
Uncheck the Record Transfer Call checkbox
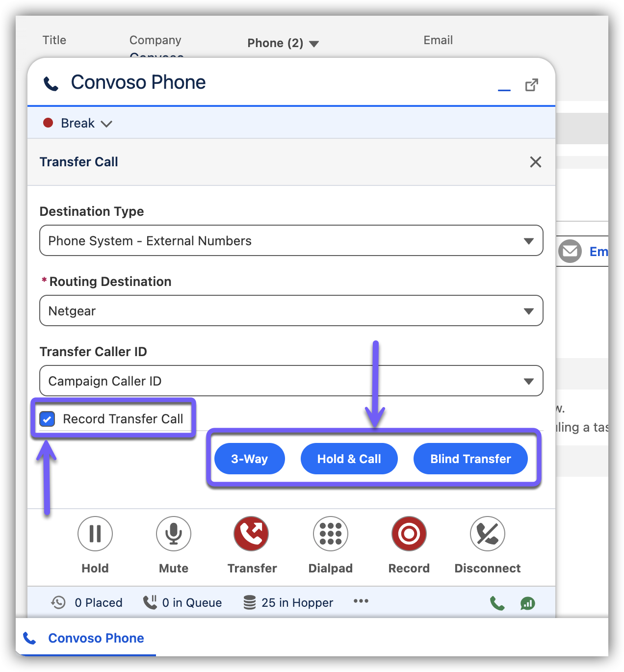point(48,419)
